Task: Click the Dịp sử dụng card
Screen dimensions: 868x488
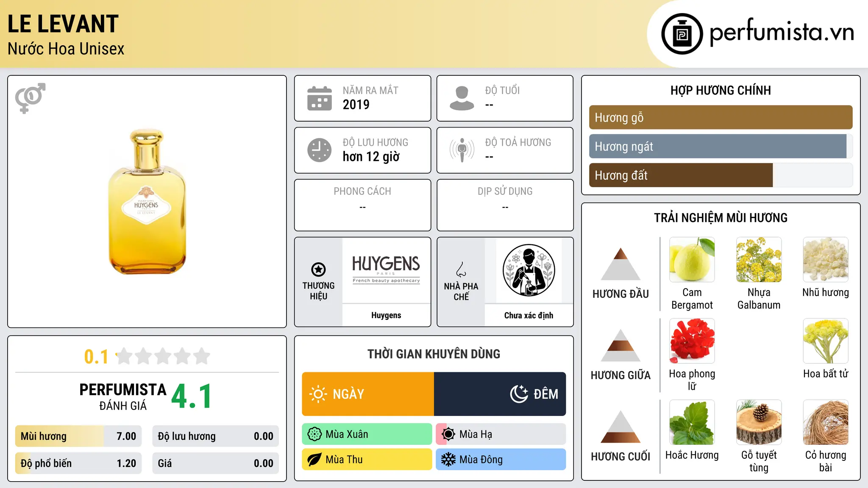Action: [x=505, y=205]
